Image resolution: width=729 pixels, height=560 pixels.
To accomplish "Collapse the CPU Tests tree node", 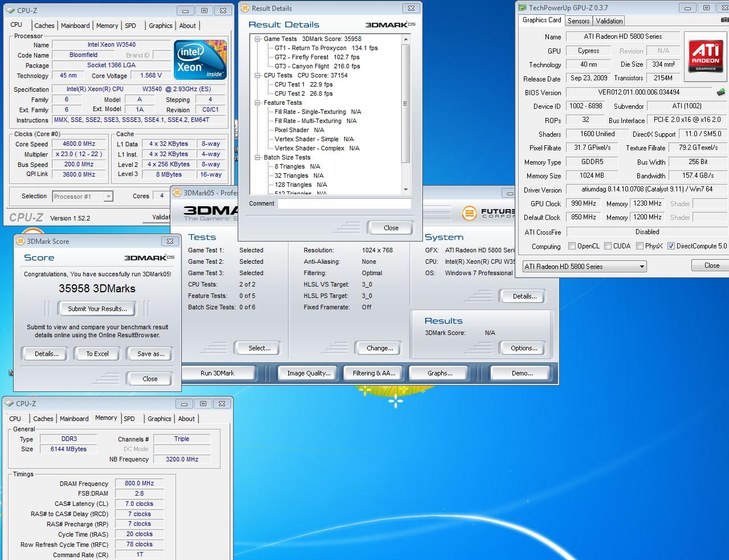I will coord(258,76).
